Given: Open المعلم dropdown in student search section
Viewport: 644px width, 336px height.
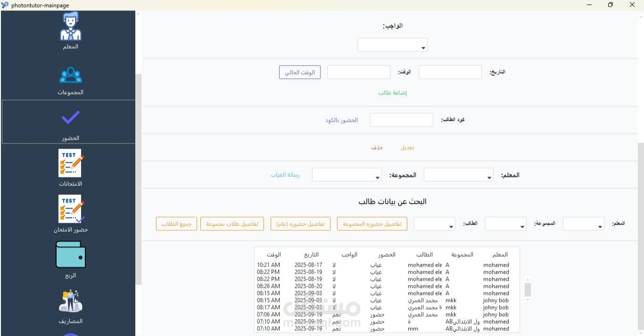Looking at the screenshot, I should 583,224.
